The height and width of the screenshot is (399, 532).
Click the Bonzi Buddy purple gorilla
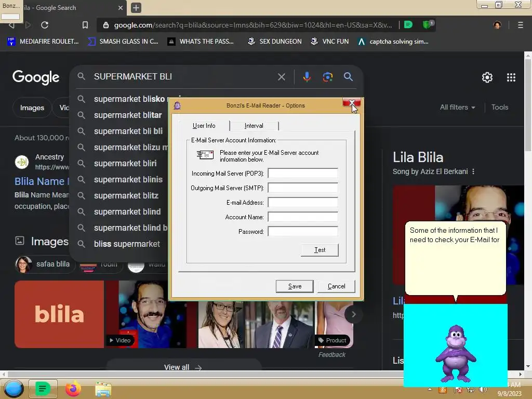(455, 353)
